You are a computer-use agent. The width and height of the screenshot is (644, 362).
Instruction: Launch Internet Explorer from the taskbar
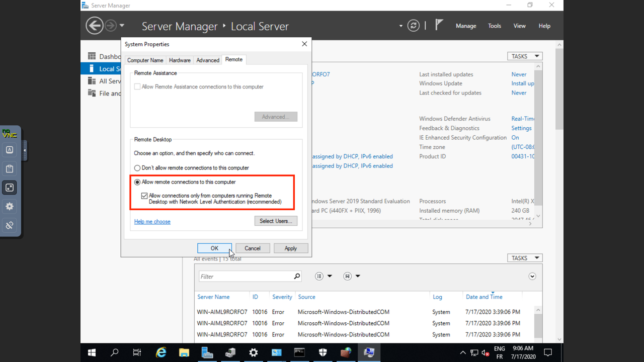161,352
